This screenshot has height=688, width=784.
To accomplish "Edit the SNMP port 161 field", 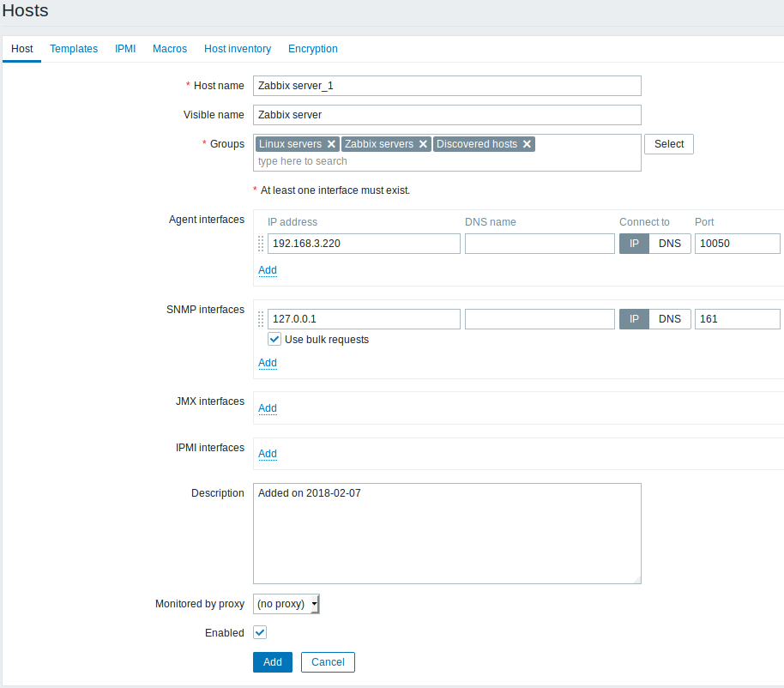I will [738, 319].
